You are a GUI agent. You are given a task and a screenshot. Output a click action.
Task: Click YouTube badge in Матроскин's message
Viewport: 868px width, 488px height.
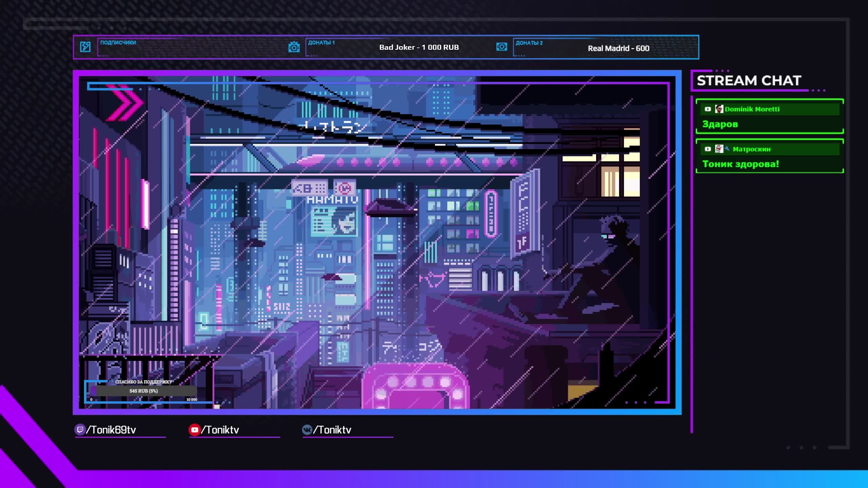(708, 149)
